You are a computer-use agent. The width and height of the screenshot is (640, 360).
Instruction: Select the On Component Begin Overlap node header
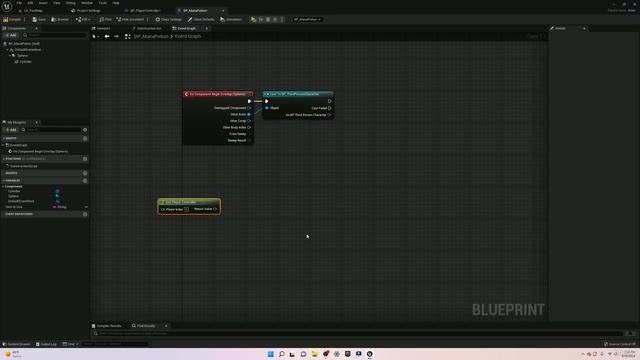tap(218, 94)
